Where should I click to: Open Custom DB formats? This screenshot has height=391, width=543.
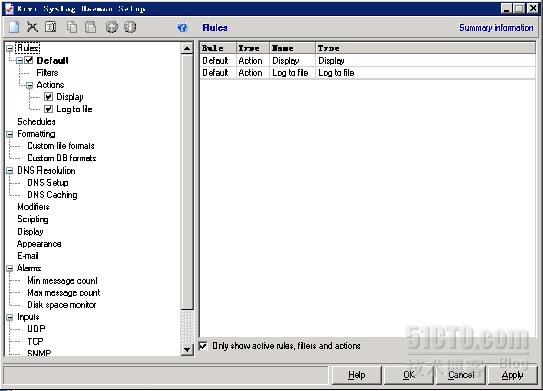pos(62,158)
